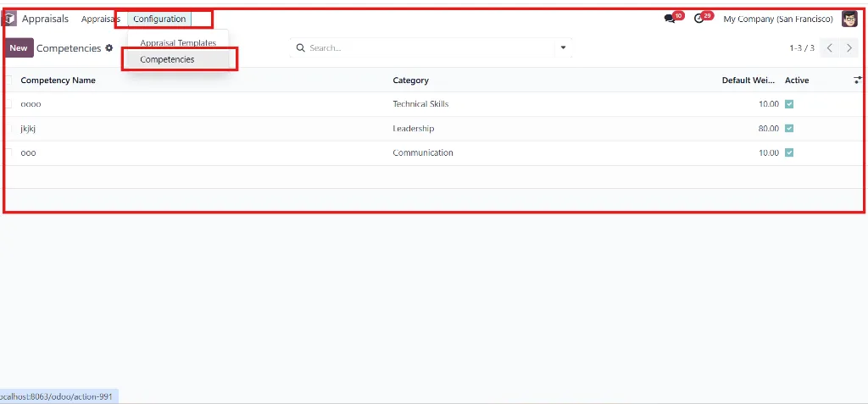Click the 10.00 weight in oooo row
This screenshot has height=404, width=868.
[769, 104]
